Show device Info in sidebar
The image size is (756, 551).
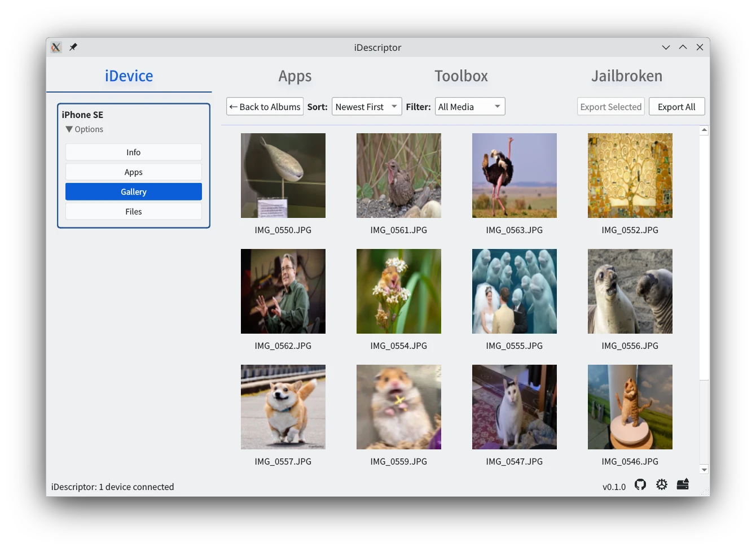click(x=134, y=152)
